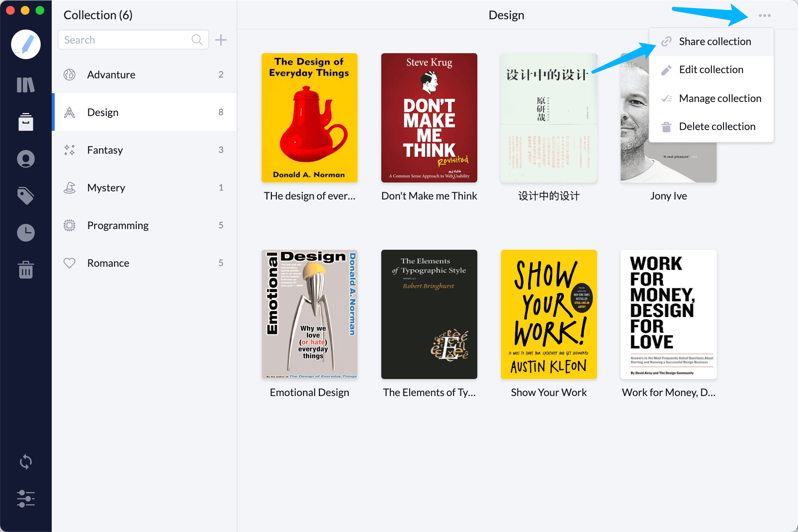
Task: Click the archive box sidebar icon
Action: coord(25,122)
